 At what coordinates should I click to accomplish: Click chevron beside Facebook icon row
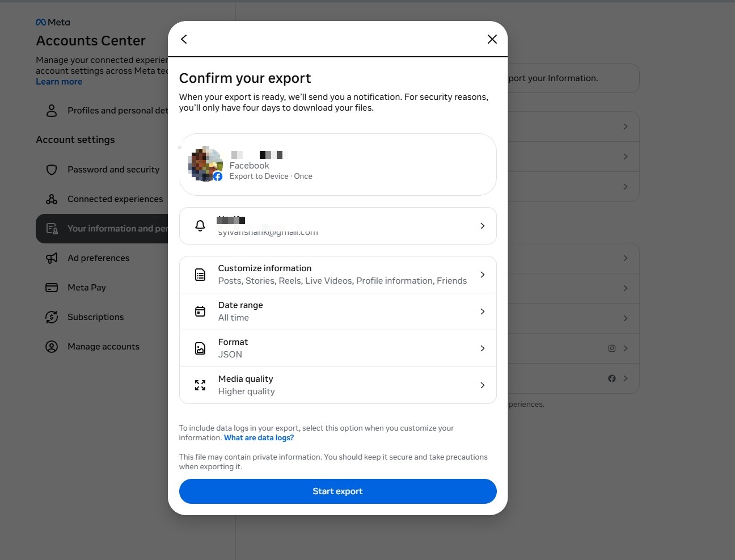pos(626,378)
